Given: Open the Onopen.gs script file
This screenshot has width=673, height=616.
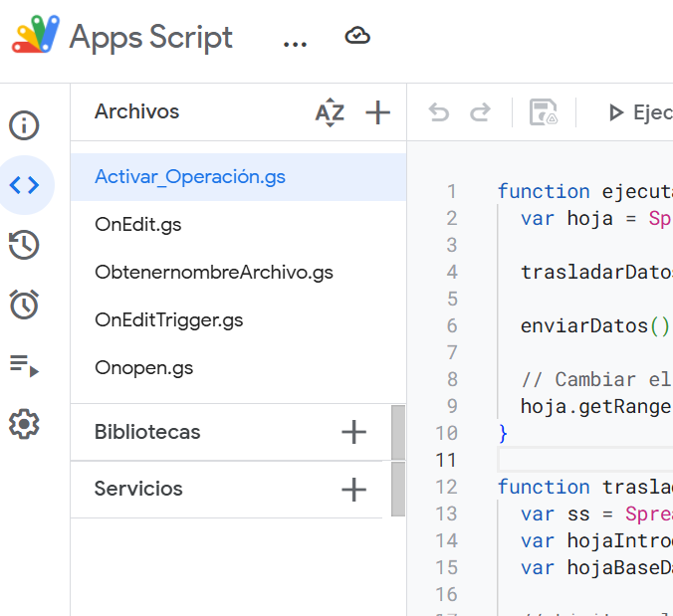Looking at the screenshot, I should click(x=144, y=368).
